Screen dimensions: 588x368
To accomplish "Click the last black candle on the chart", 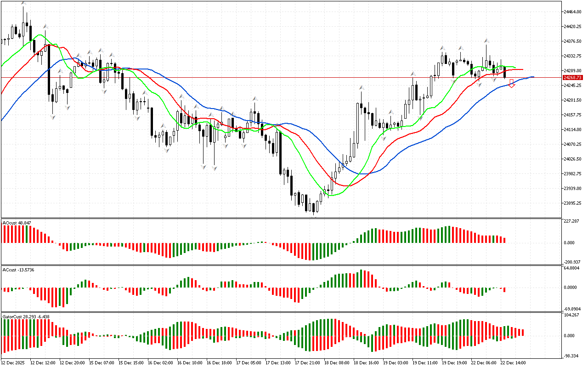I will pos(505,72).
